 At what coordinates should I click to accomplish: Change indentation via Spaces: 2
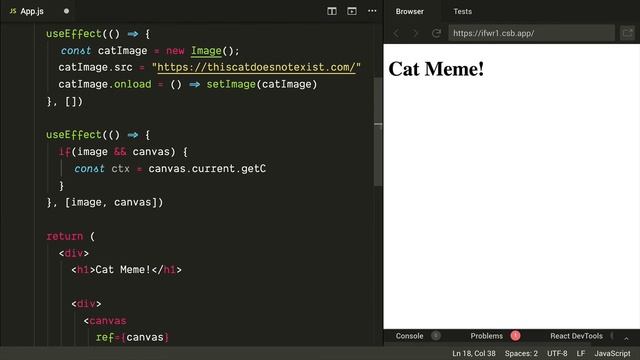pyautogui.click(x=521, y=353)
